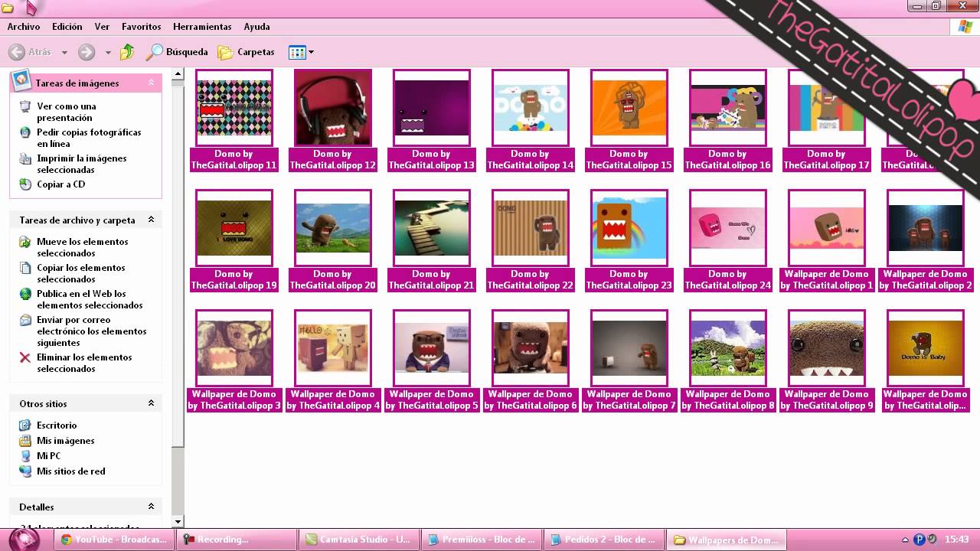Open the Archivo menu
980x551 pixels.
24,27
